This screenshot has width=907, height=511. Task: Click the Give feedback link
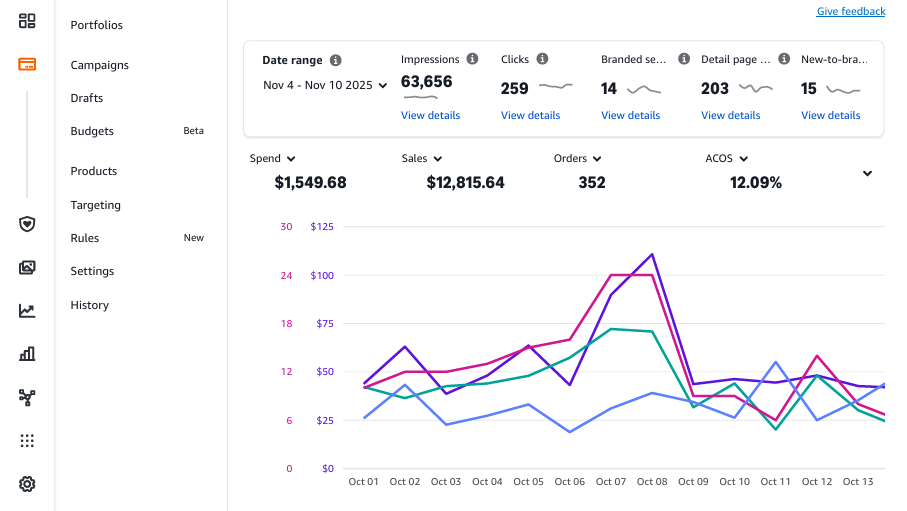pos(850,12)
